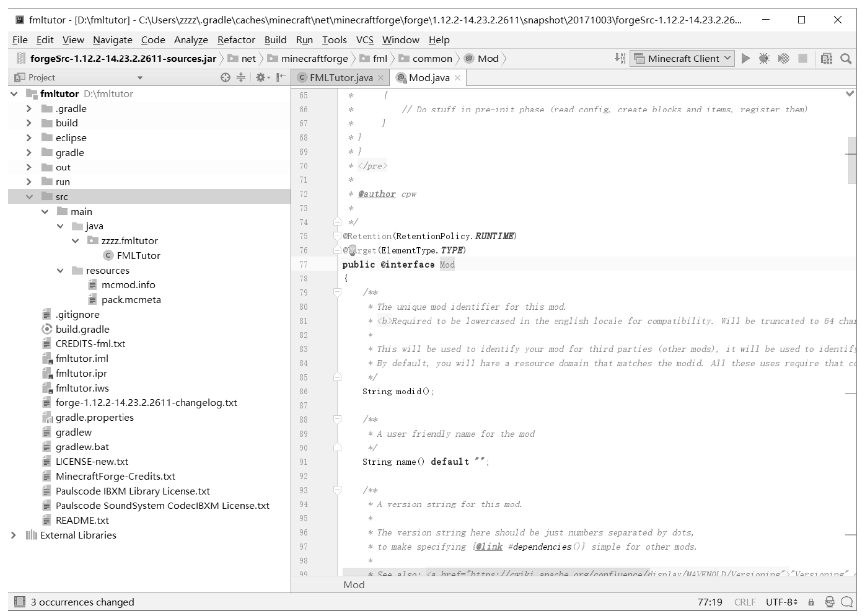Expand the out folder

(x=29, y=168)
